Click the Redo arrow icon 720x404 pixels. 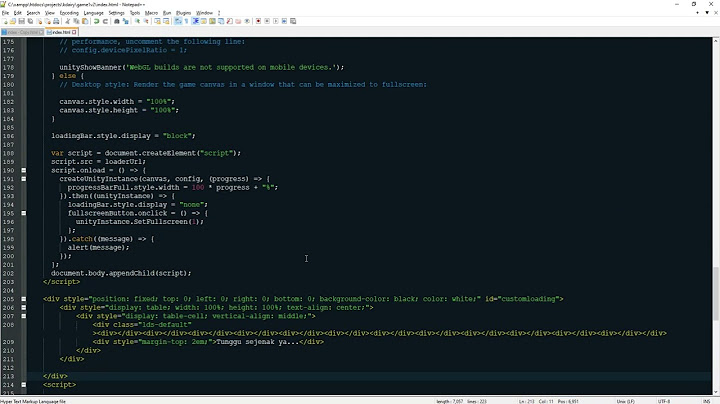[x=105, y=21]
